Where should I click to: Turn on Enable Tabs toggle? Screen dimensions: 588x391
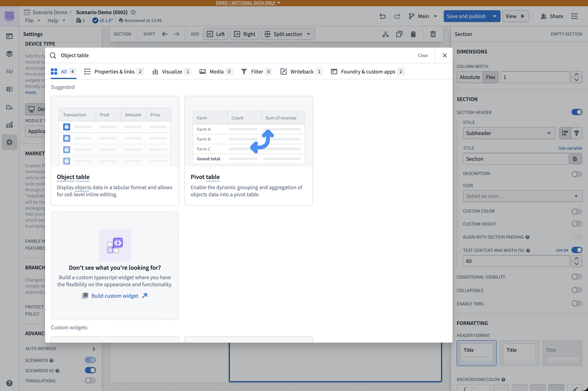[x=577, y=304]
